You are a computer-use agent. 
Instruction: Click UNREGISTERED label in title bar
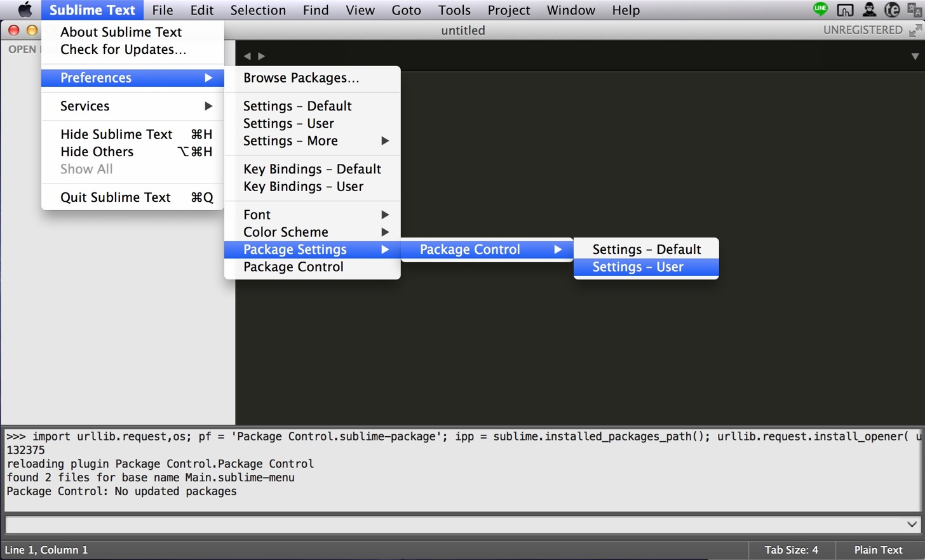point(863,30)
